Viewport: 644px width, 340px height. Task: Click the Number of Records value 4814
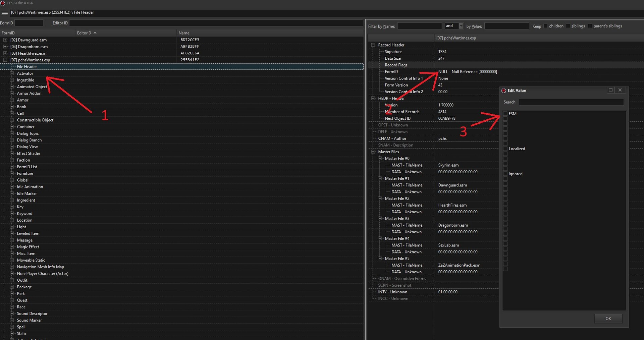(442, 112)
